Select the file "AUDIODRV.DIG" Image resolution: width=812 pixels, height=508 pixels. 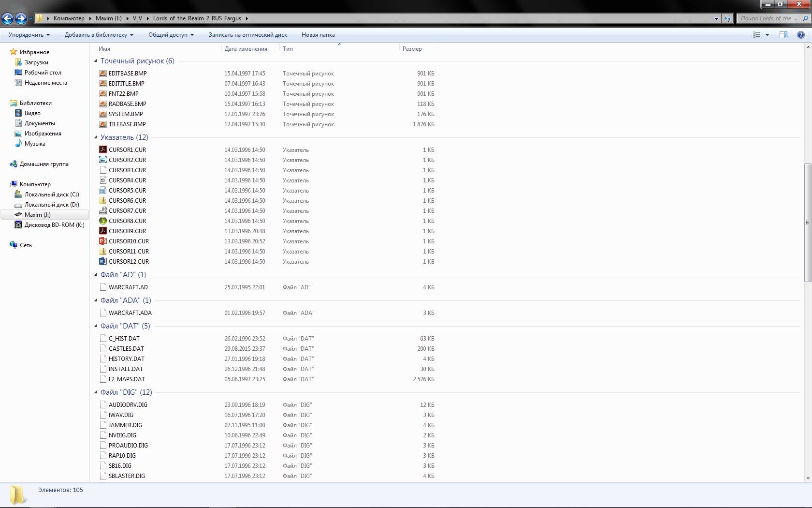[128, 405]
